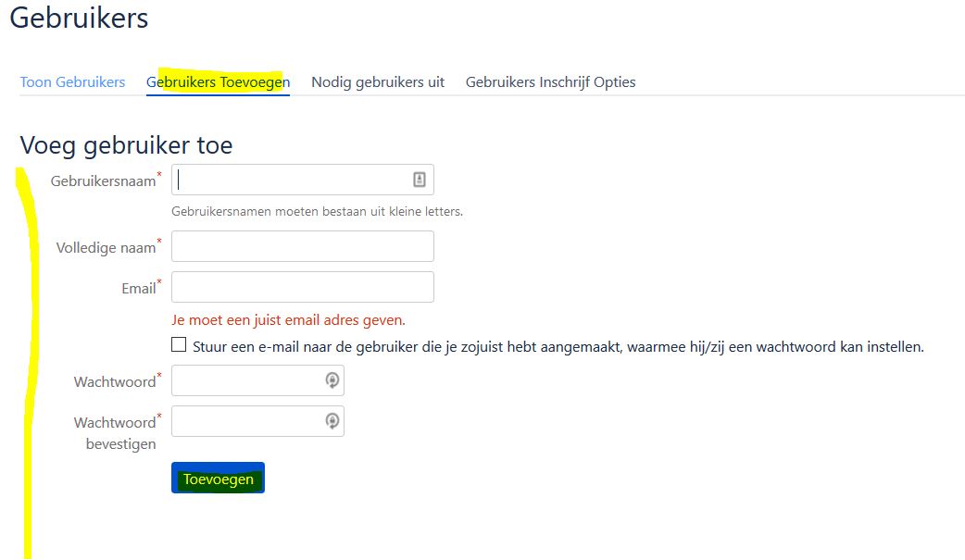Open Gebruikers Inschrijf Opties tab
965x560 pixels.
550,81
